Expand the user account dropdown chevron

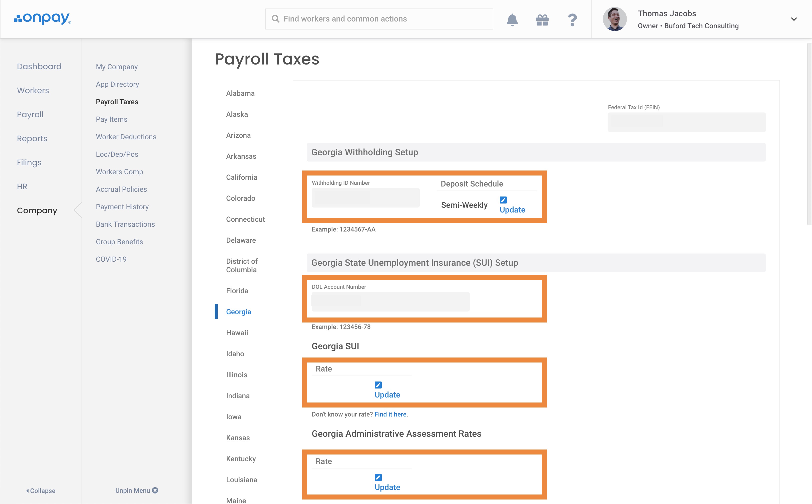(794, 19)
